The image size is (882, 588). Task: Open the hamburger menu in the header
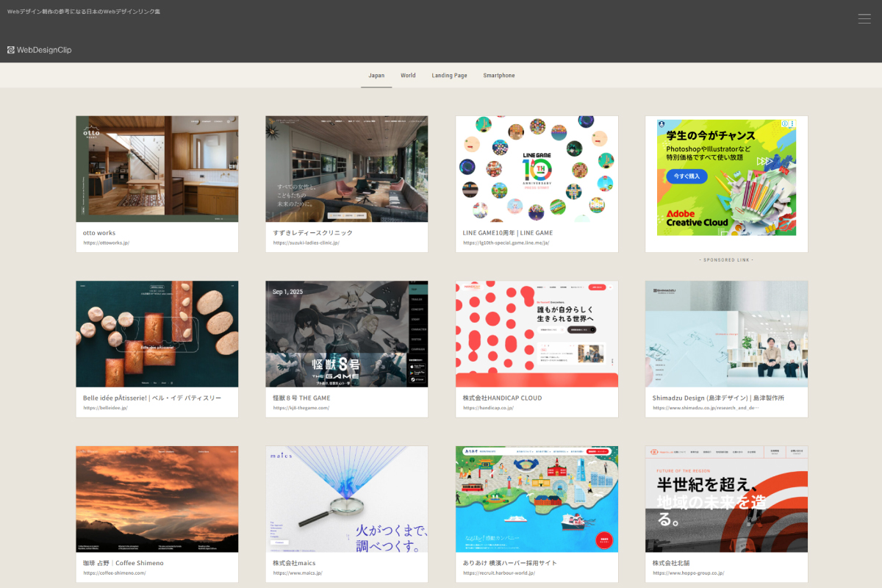tap(864, 19)
